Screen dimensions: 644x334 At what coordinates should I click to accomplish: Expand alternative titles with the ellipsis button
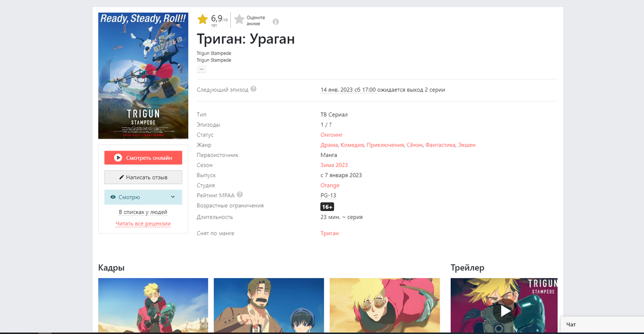[x=202, y=69]
